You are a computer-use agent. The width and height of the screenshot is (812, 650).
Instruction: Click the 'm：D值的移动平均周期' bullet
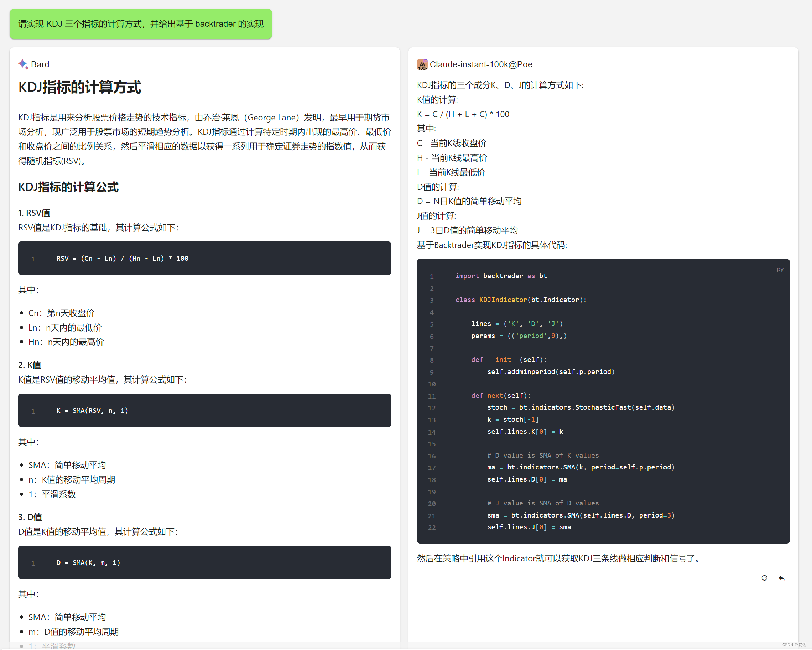pyautogui.click(x=74, y=631)
